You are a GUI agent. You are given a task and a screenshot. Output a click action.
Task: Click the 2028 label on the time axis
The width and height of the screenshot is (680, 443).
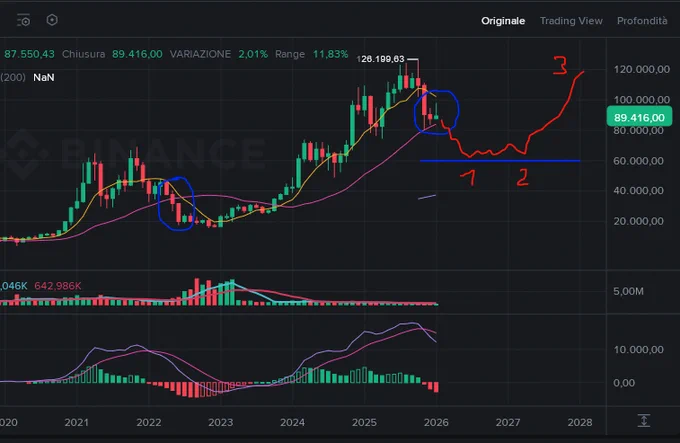click(x=579, y=422)
